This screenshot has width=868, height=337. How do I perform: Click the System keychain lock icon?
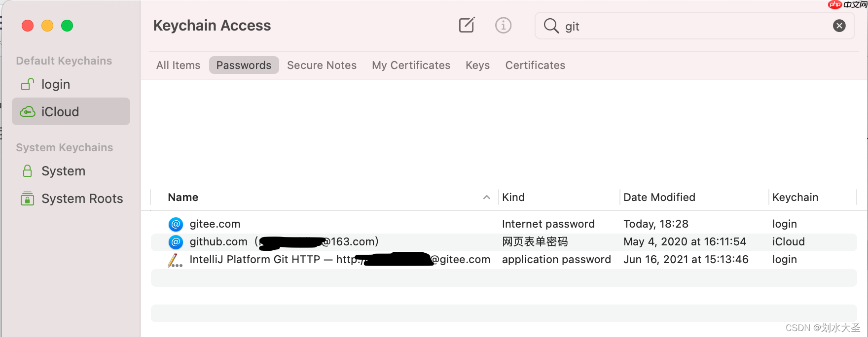tap(28, 171)
